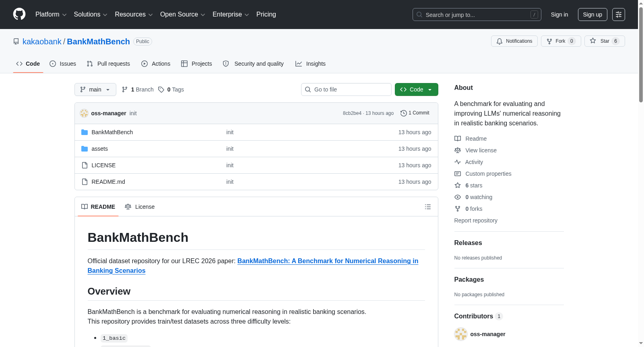Image resolution: width=644 pixels, height=347 pixels.
Task: Switch to the Security and quality tab
Action: tap(253, 64)
